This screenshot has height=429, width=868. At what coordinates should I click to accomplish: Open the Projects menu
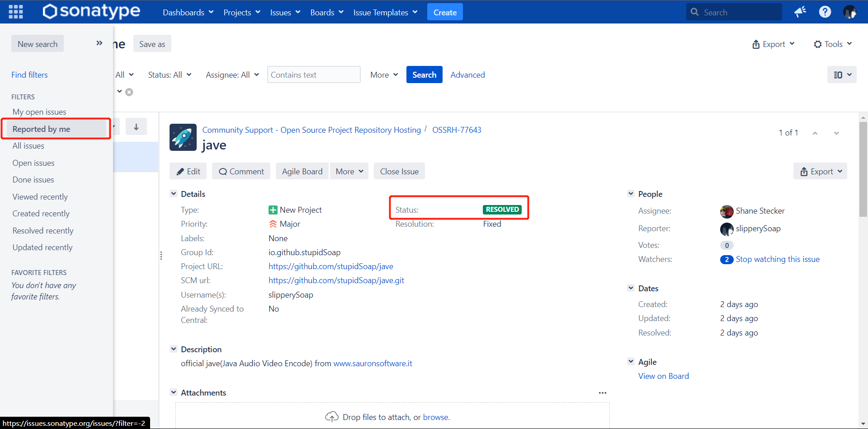pyautogui.click(x=242, y=12)
